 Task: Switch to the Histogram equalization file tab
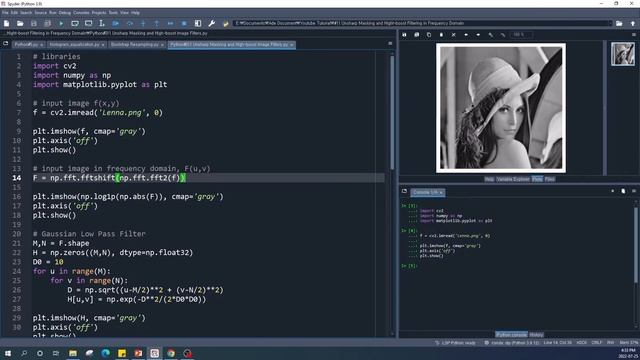76,44
